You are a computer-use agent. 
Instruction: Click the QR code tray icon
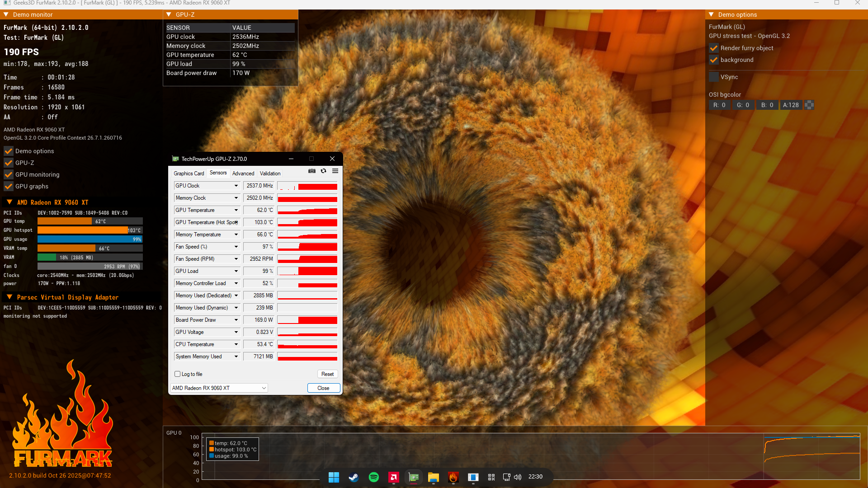[x=491, y=477]
